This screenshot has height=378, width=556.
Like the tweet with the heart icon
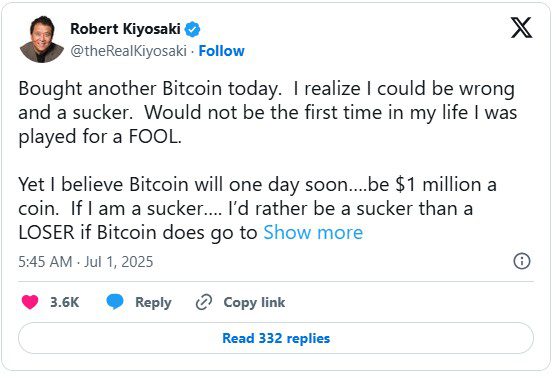30,302
